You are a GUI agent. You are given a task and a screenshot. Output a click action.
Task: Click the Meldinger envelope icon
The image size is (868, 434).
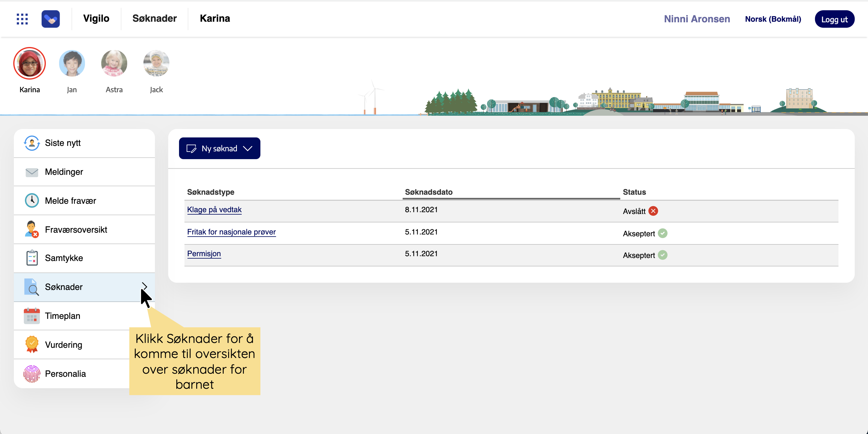[x=32, y=172]
